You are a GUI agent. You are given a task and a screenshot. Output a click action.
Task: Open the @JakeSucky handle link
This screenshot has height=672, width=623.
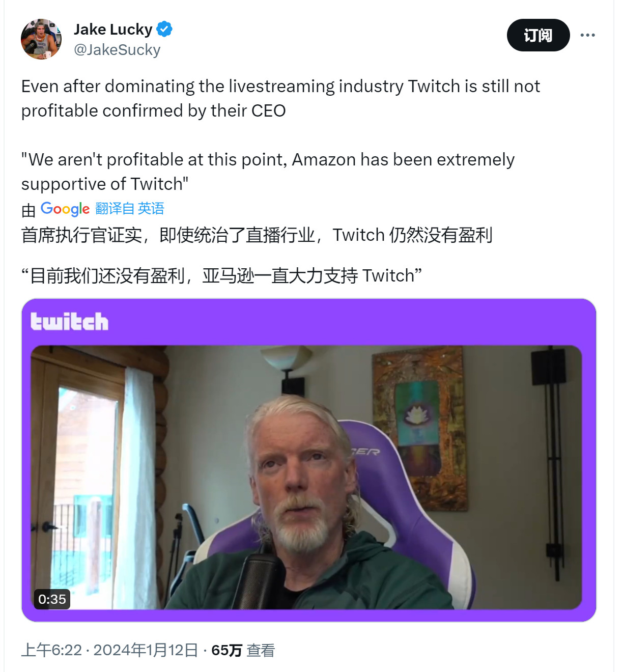coord(117,50)
